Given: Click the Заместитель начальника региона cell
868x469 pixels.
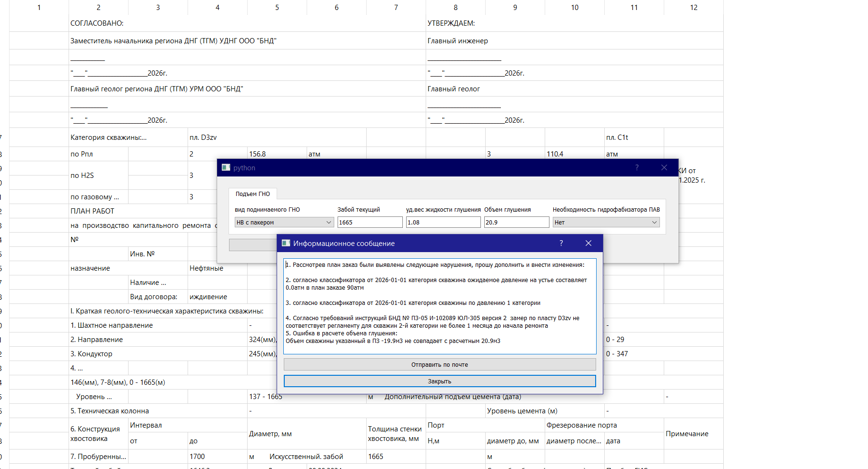Looking at the screenshot, I should 247,41.
